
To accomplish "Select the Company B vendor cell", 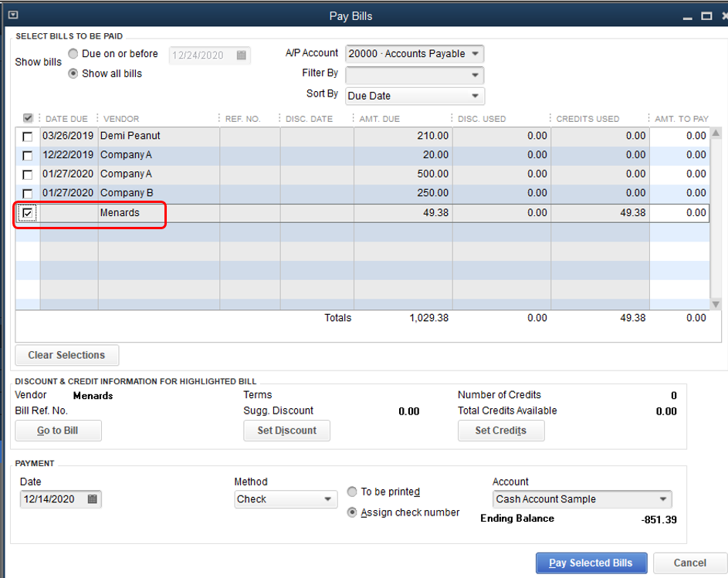I will click(x=159, y=193).
